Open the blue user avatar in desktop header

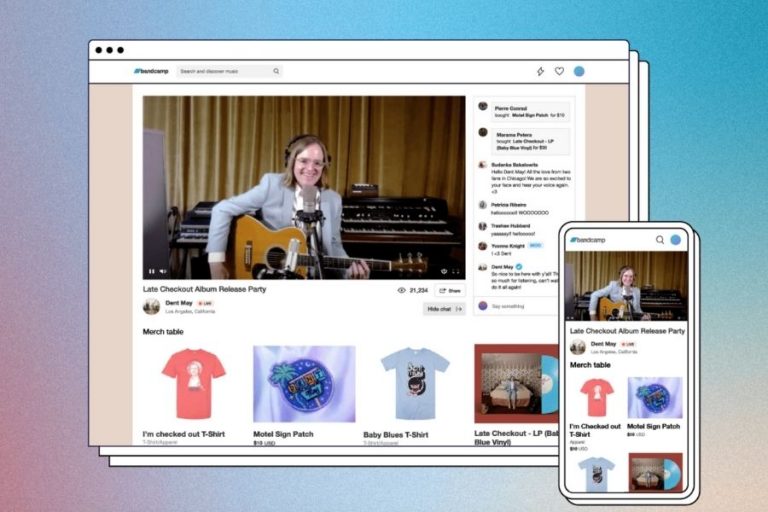(x=579, y=71)
